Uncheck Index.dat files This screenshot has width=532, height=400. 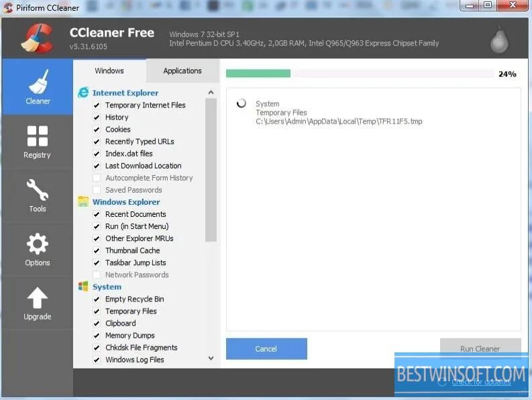97,154
